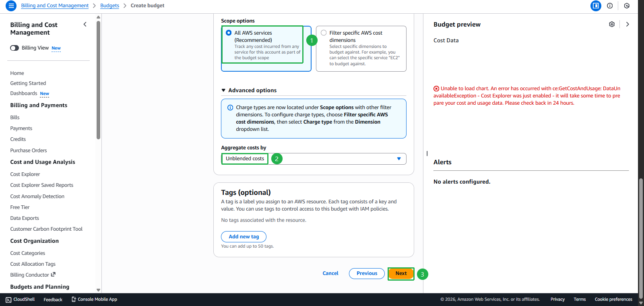Screen dimensions: 644x306
Task: Open Console Mobile App link
Action: (x=94, y=300)
